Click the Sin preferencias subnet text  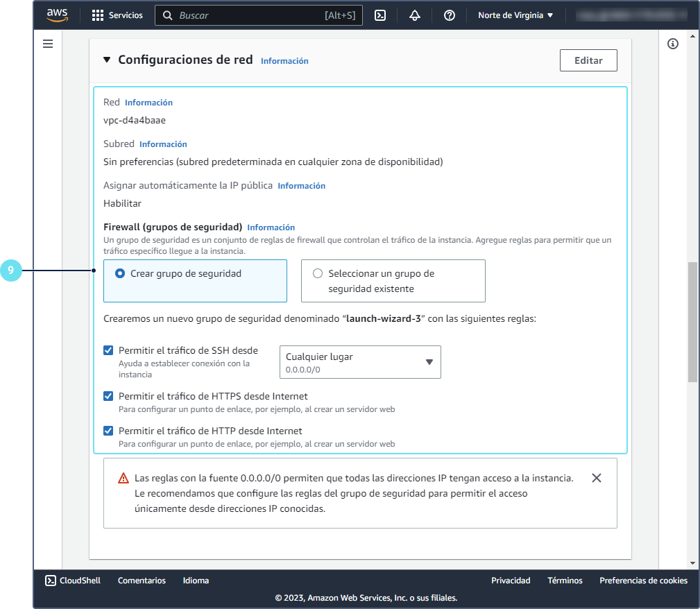(273, 162)
